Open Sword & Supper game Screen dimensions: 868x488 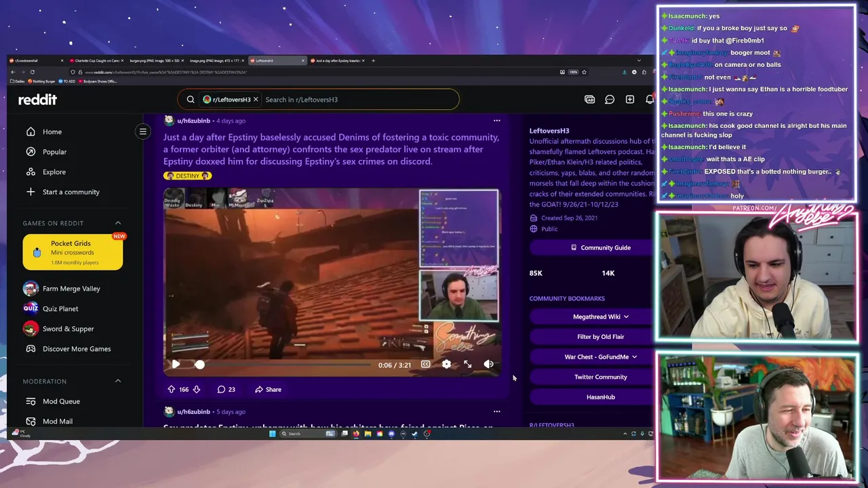[x=68, y=329]
